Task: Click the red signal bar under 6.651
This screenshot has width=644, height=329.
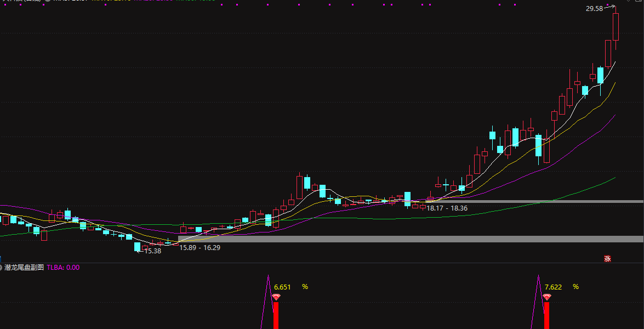Action: [276, 315]
